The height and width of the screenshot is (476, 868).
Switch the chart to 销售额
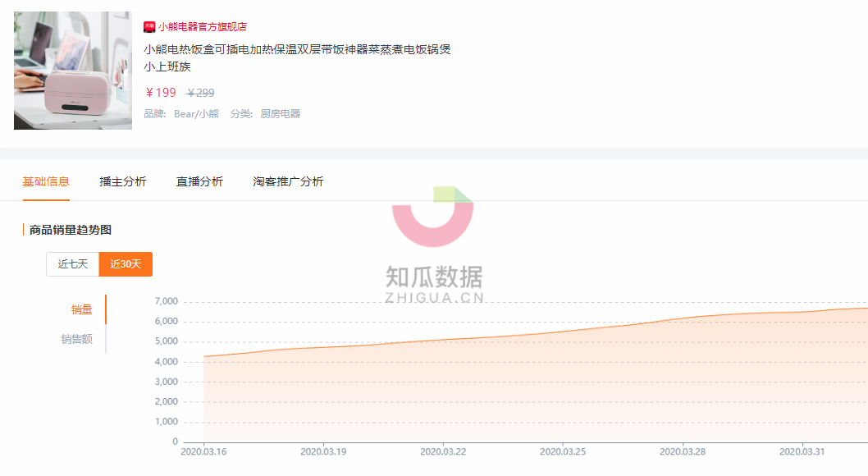[x=76, y=339]
